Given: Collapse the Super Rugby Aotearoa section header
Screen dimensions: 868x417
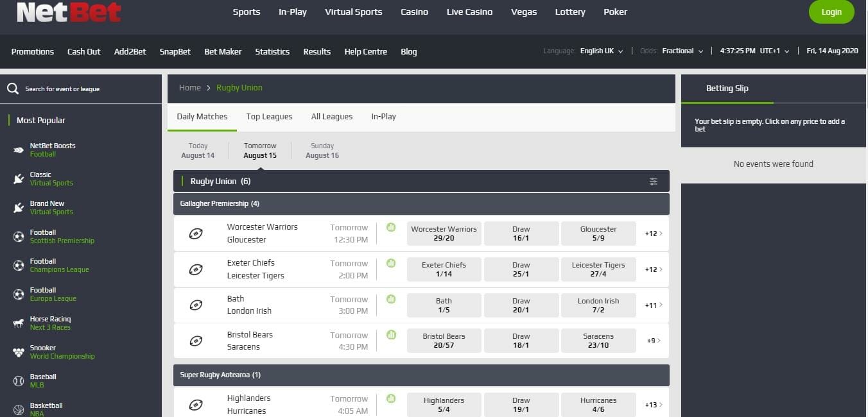Looking at the screenshot, I should [421, 375].
